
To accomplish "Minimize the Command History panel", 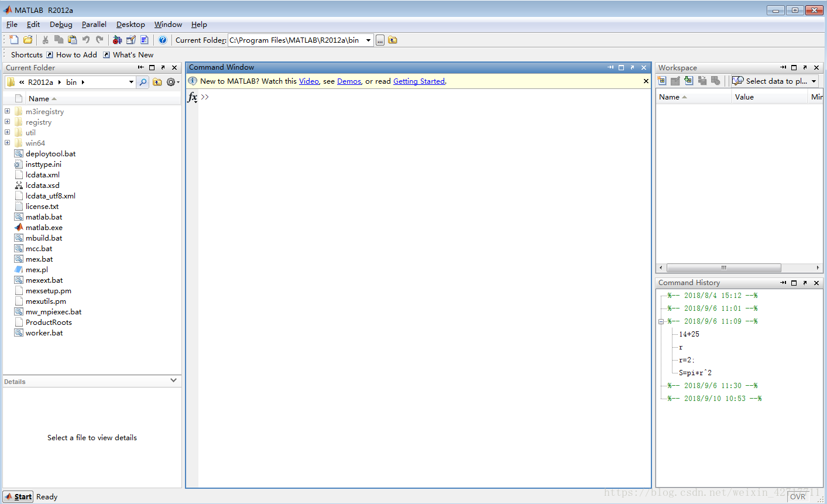I will (783, 283).
